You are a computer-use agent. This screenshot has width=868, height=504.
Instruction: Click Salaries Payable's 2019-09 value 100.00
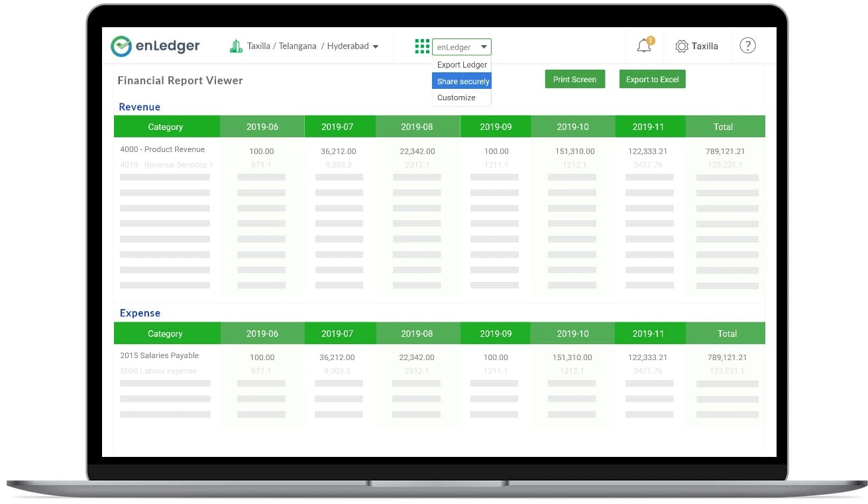[x=496, y=357]
